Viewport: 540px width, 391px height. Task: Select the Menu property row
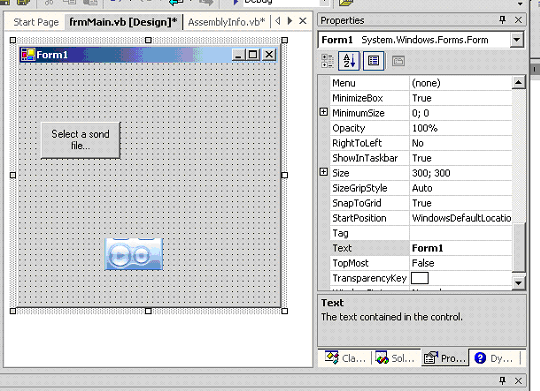[x=421, y=83]
